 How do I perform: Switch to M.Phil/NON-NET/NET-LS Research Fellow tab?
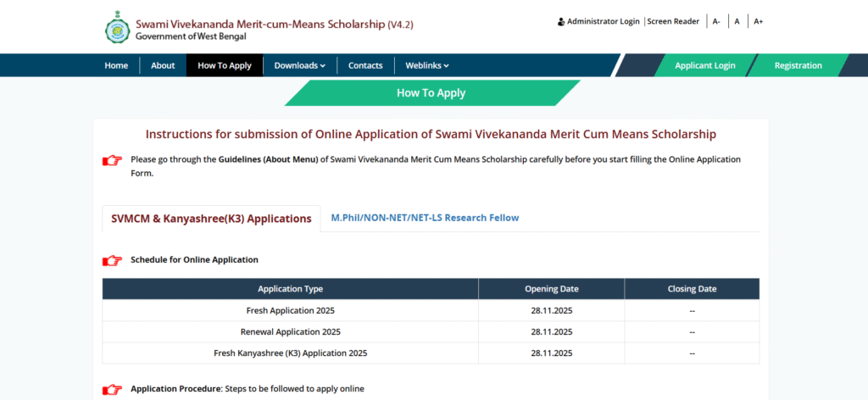click(425, 218)
